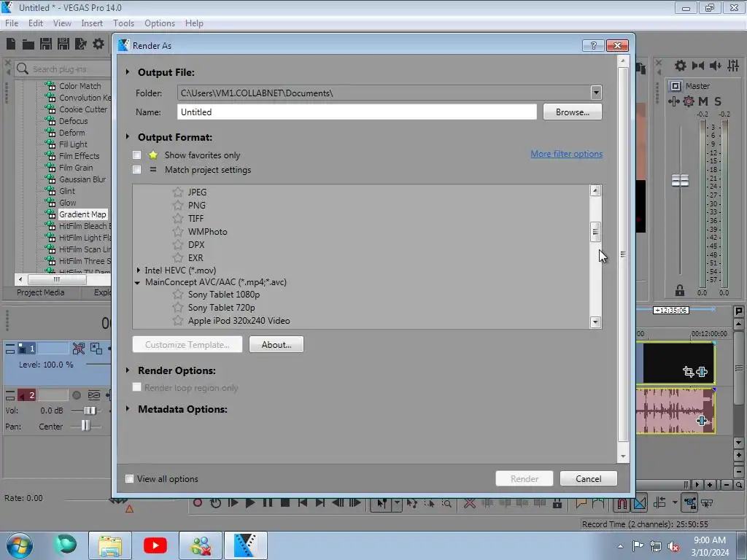
Task: Open the mixing console sliders icon
Action: (733, 66)
